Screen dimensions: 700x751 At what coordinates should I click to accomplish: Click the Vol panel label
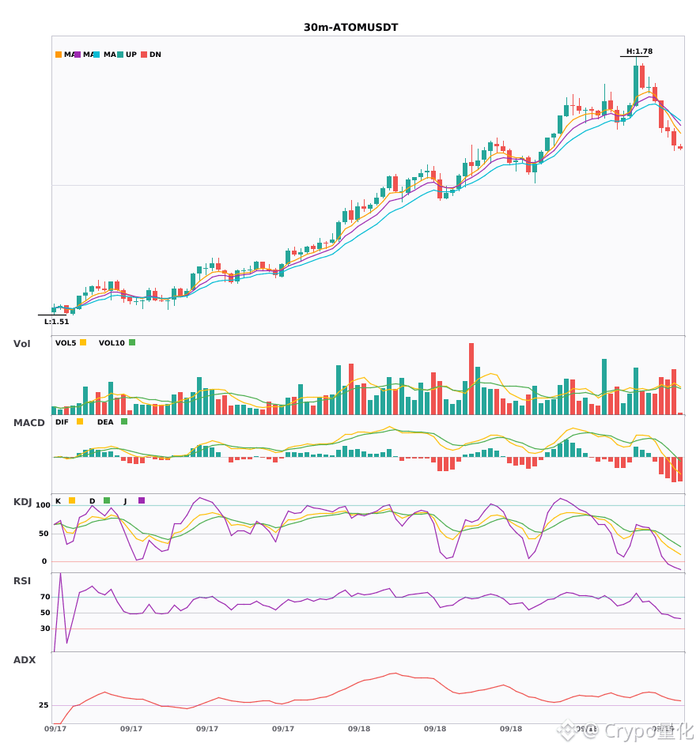(x=21, y=343)
